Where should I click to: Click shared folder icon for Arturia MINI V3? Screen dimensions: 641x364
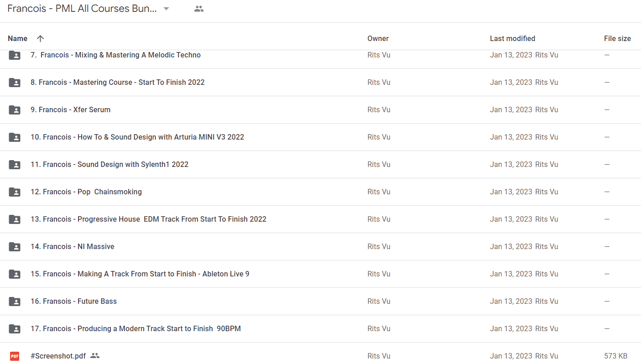coord(15,137)
